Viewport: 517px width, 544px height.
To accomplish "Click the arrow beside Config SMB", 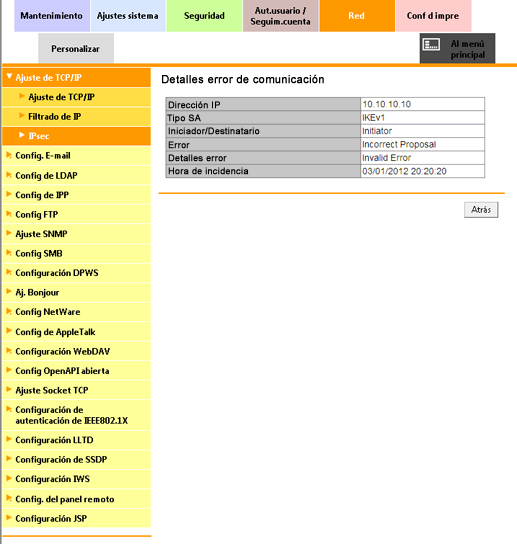I will (x=9, y=252).
